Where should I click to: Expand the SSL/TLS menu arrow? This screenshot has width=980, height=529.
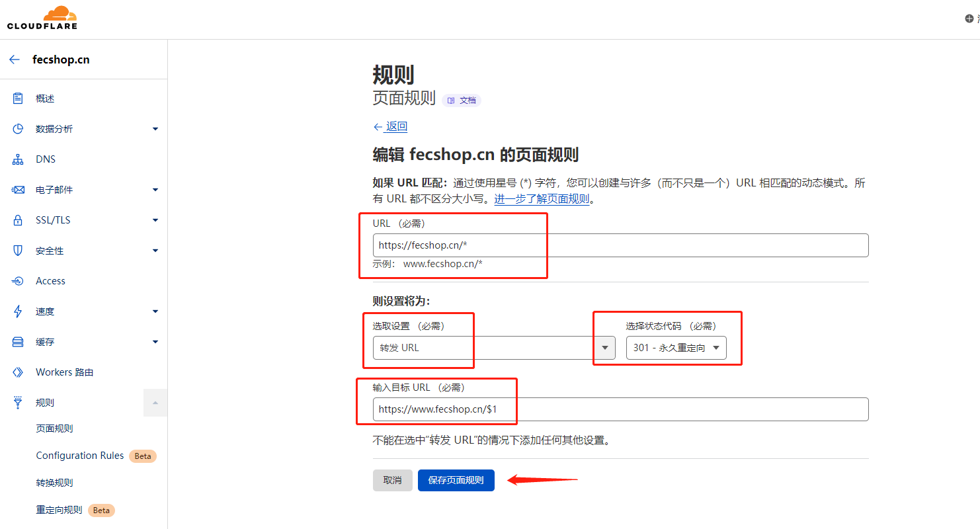(x=155, y=220)
